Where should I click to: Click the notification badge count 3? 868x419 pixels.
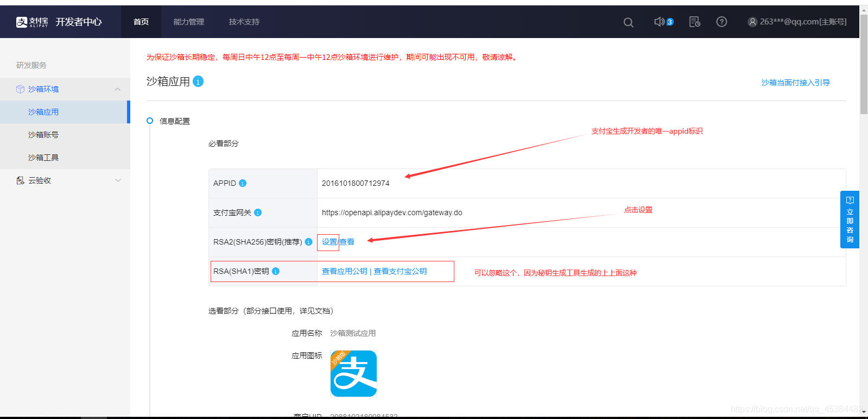pyautogui.click(x=670, y=22)
